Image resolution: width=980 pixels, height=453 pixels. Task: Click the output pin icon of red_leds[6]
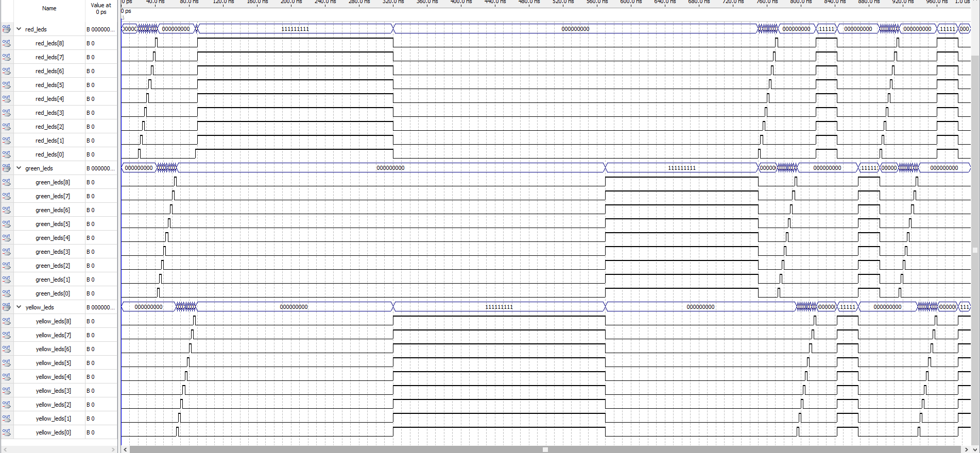pyautogui.click(x=6, y=71)
